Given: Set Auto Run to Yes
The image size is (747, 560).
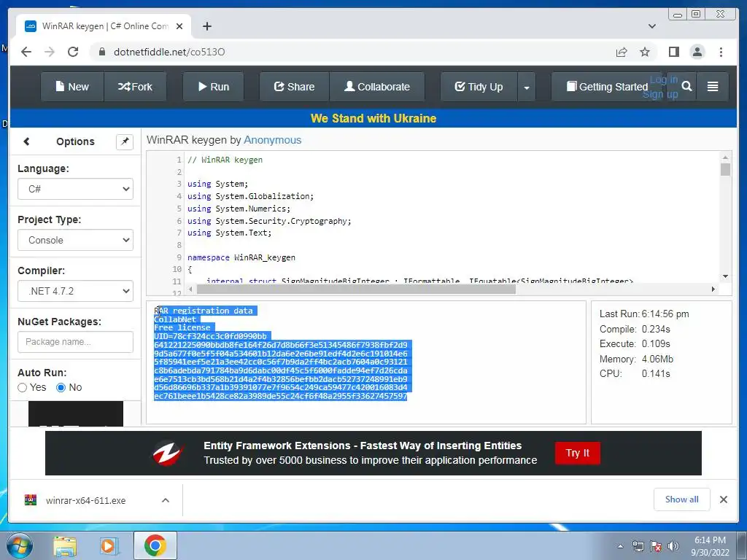Looking at the screenshot, I should pos(22,388).
